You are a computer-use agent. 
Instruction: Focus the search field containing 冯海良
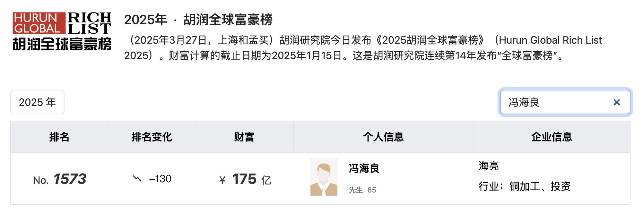pos(555,102)
